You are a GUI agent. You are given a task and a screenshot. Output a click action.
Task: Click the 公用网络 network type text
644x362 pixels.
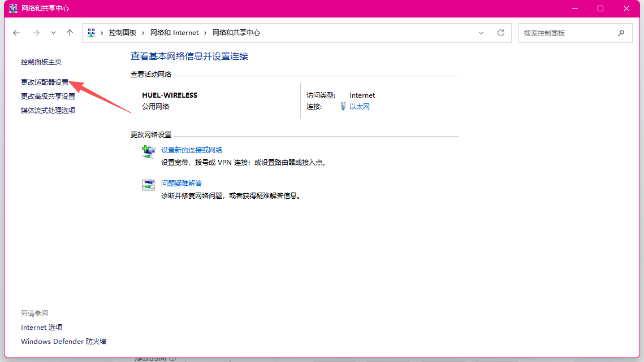click(x=155, y=107)
